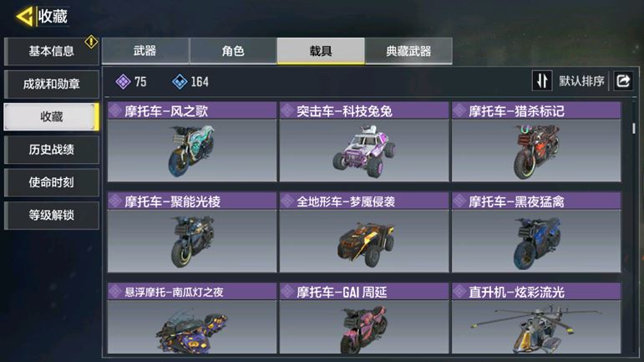
Task: Click the purple diamond currency icon showing 75
Action: tap(123, 82)
